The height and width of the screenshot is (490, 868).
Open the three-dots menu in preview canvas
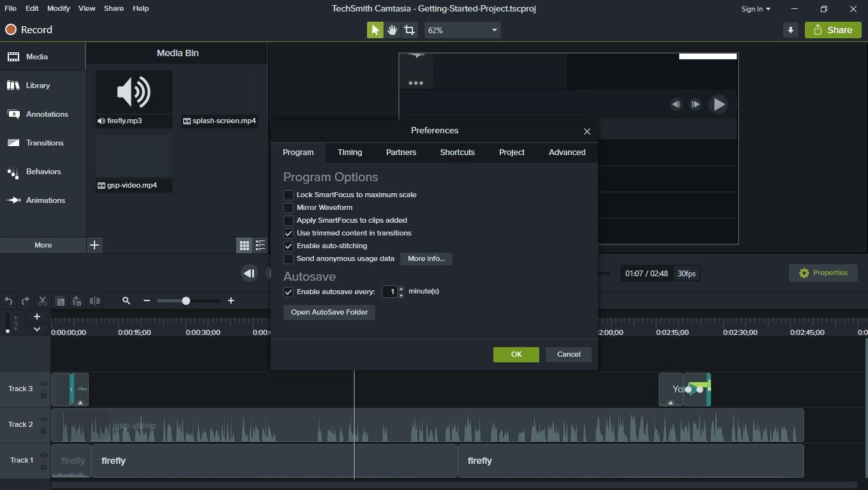[x=415, y=82]
